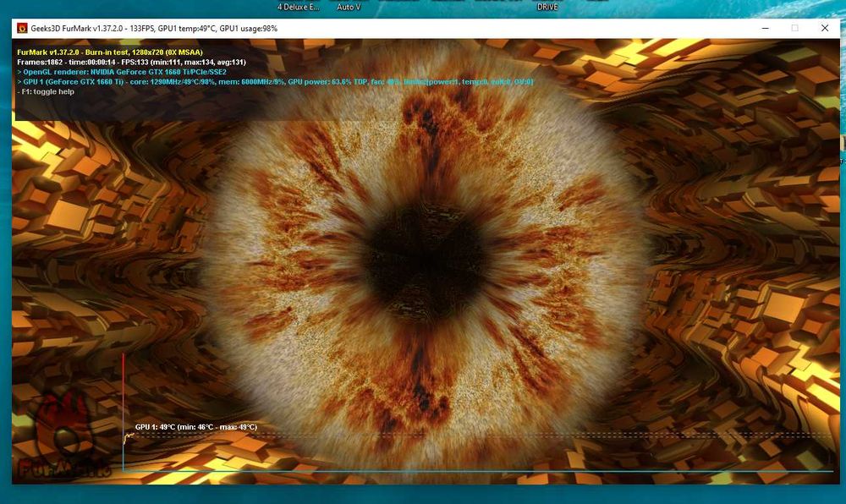Viewport: 846px width, 504px height.
Task: Click the 'GPU 1 (GeForce GTX 1660 Ti) - core' line
Action: [x=275, y=82]
